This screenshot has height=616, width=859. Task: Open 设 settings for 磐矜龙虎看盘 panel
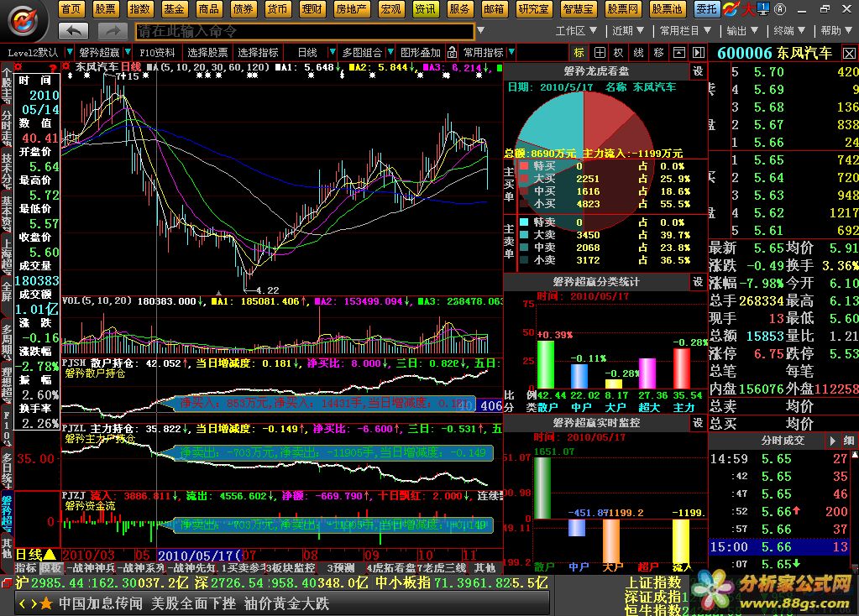coord(698,71)
